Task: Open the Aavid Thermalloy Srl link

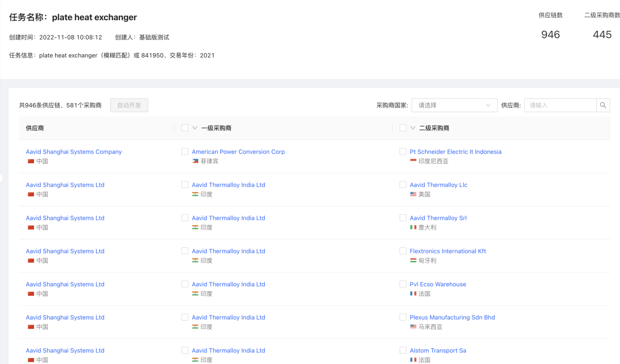Action: (438, 218)
